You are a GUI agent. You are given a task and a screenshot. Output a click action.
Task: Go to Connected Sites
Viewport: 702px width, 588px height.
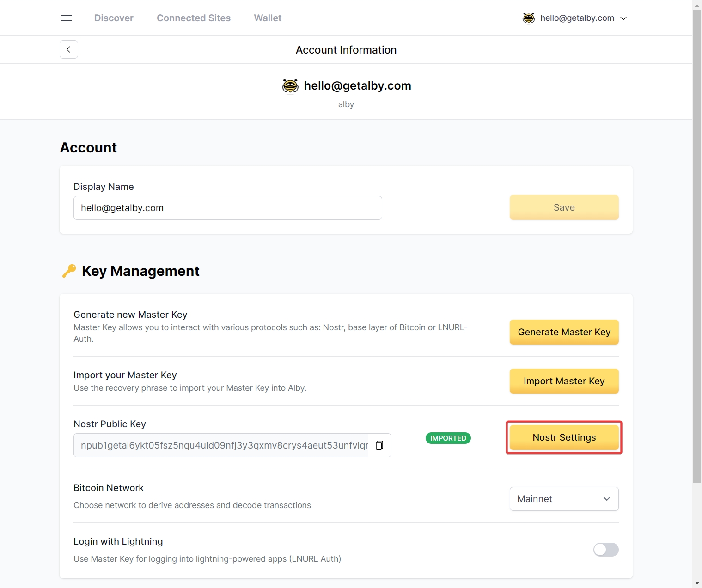193,18
